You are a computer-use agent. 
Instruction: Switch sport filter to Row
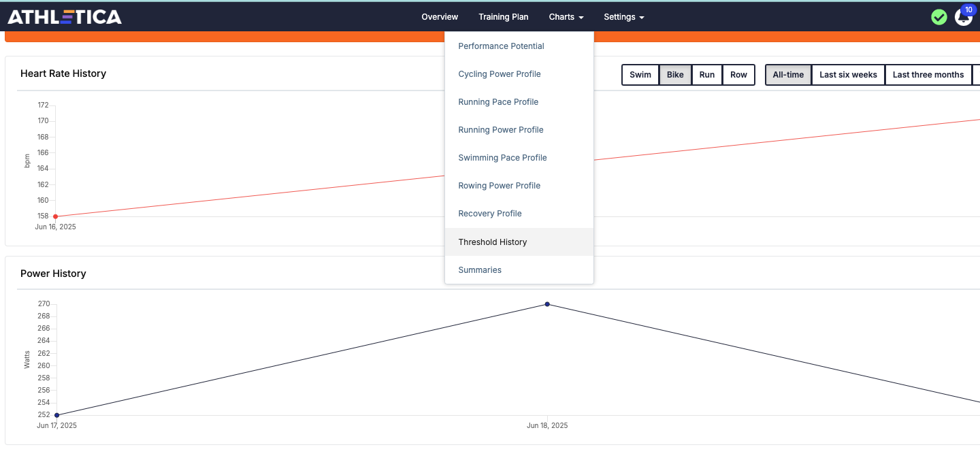[739, 75]
